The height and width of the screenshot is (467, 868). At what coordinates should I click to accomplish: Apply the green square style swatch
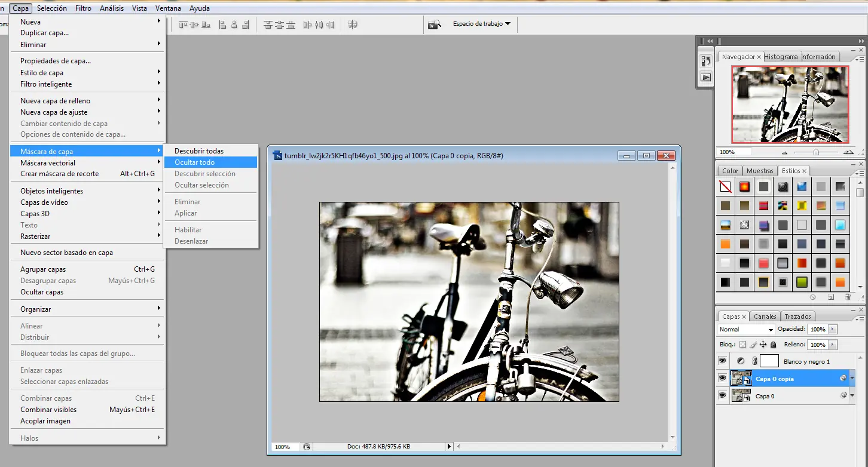click(802, 282)
